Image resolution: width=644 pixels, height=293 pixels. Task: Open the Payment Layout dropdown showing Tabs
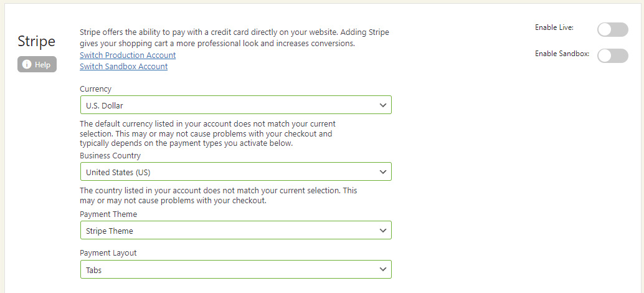coord(235,269)
